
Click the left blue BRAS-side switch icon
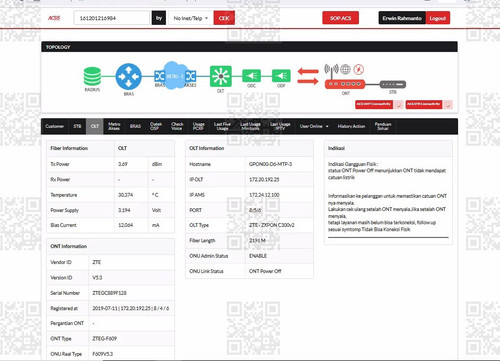159,76
